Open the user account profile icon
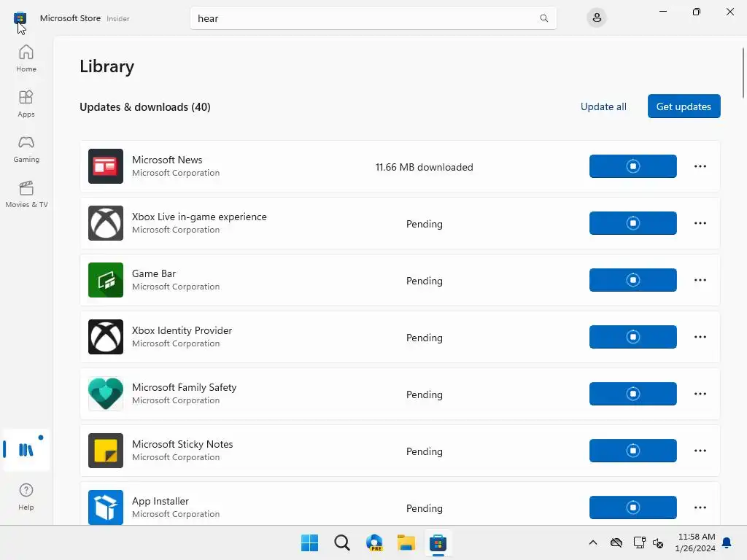The height and width of the screenshot is (560, 747). point(597,18)
